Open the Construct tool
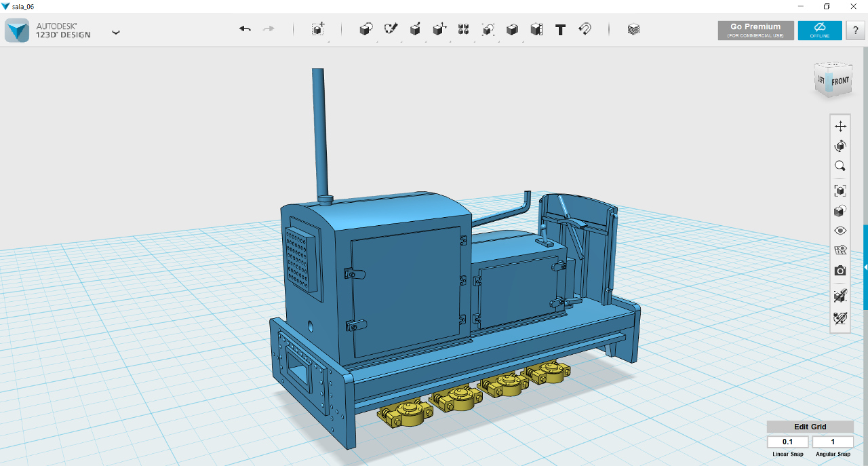 click(x=415, y=29)
